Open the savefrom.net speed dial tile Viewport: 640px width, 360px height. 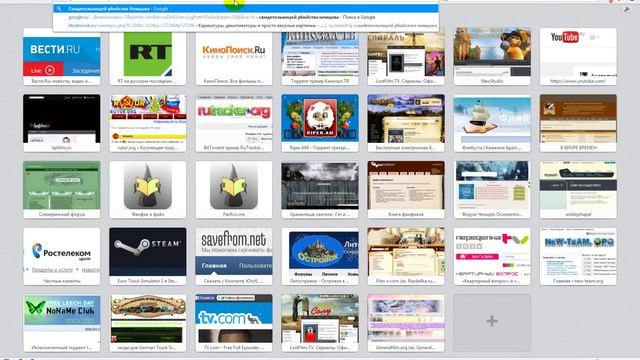click(234, 256)
